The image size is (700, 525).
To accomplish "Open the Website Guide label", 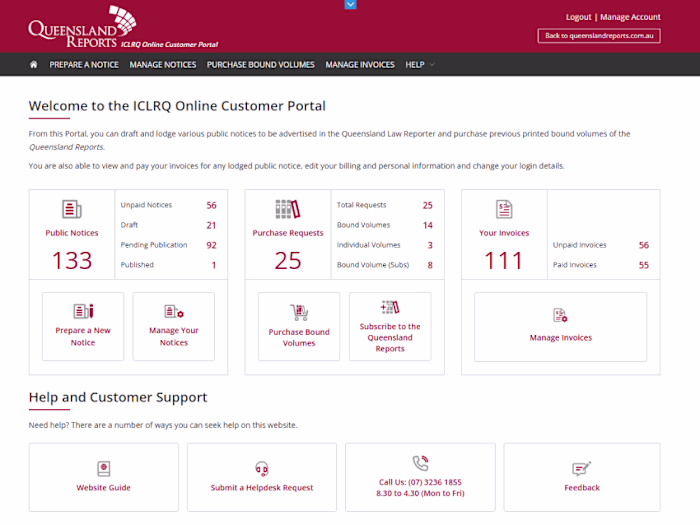I will (x=104, y=488).
